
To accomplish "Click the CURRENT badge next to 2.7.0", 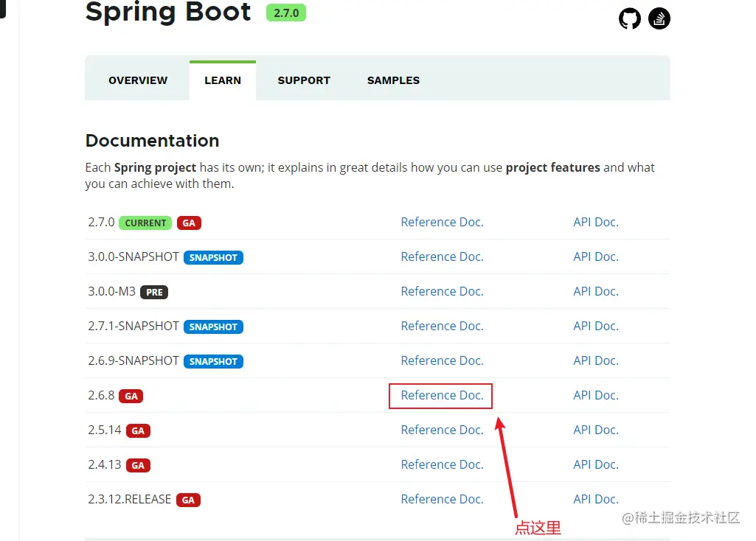I will tap(145, 223).
